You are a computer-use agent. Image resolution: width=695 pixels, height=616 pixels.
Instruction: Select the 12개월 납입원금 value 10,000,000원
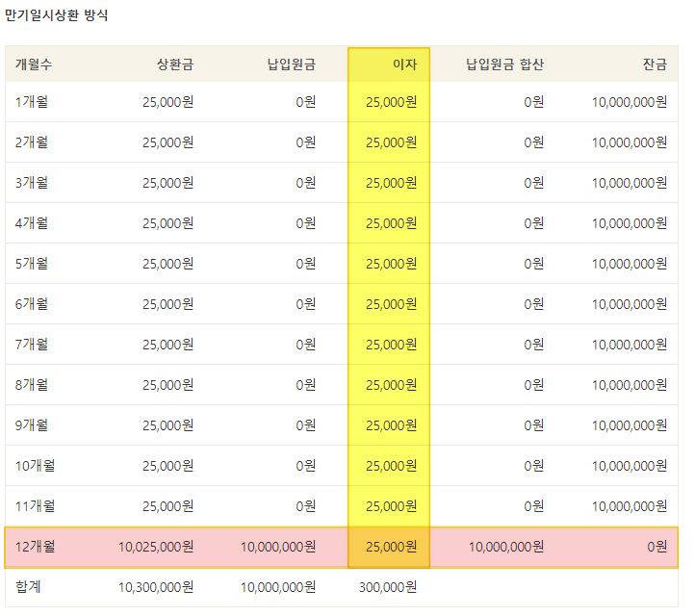point(278,547)
